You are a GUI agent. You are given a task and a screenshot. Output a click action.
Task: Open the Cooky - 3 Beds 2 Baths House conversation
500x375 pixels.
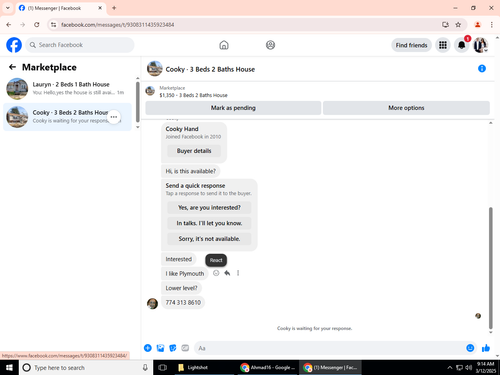[67, 117]
